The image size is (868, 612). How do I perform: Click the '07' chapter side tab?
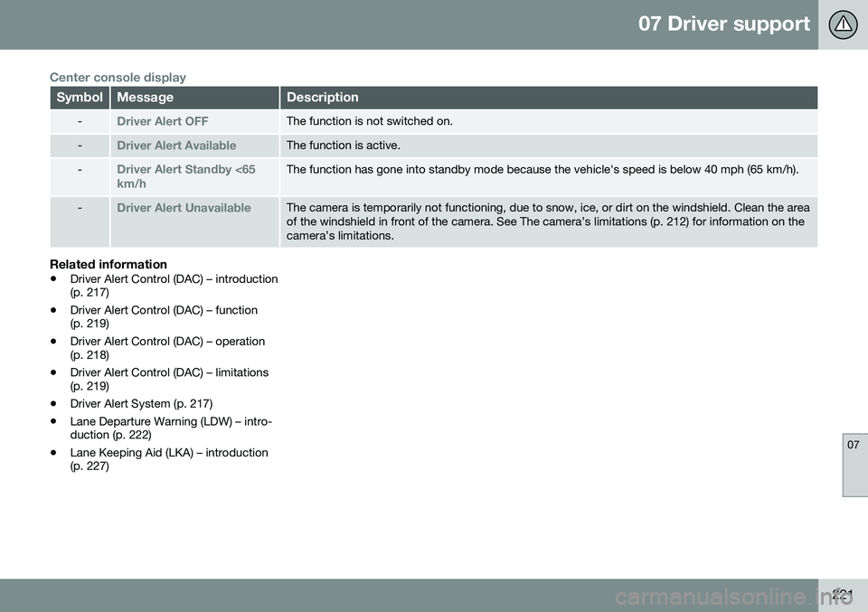(854, 465)
